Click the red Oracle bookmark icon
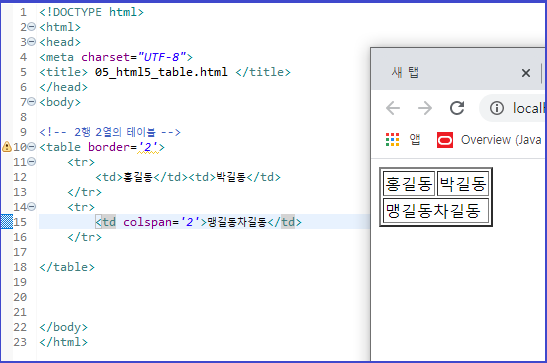The image size is (547, 363). tap(445, 140)
